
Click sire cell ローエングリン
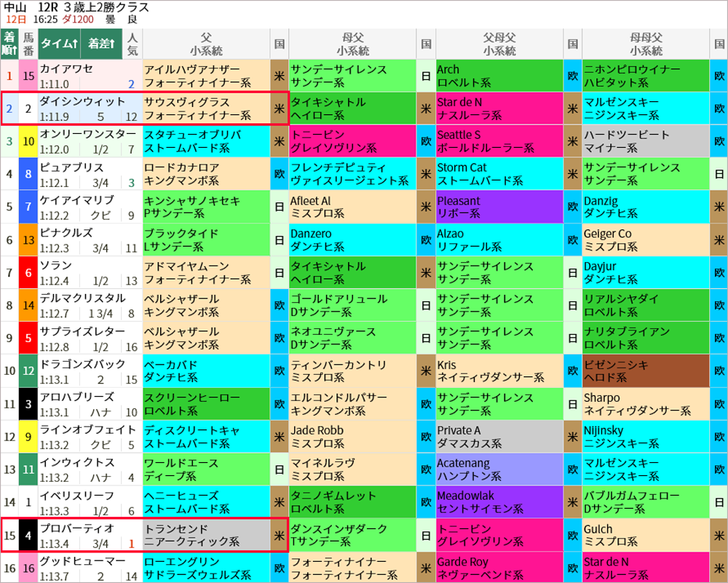click(206, 568)
